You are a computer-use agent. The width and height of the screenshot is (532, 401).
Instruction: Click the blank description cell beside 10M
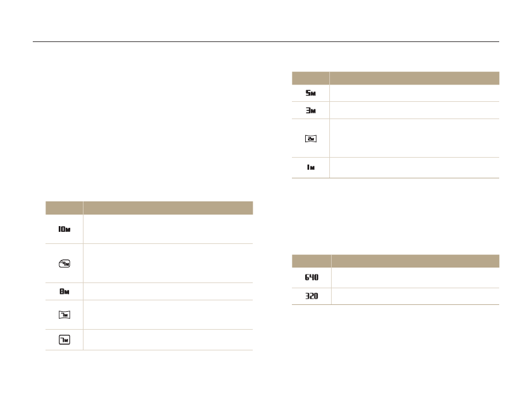(168, 229)
